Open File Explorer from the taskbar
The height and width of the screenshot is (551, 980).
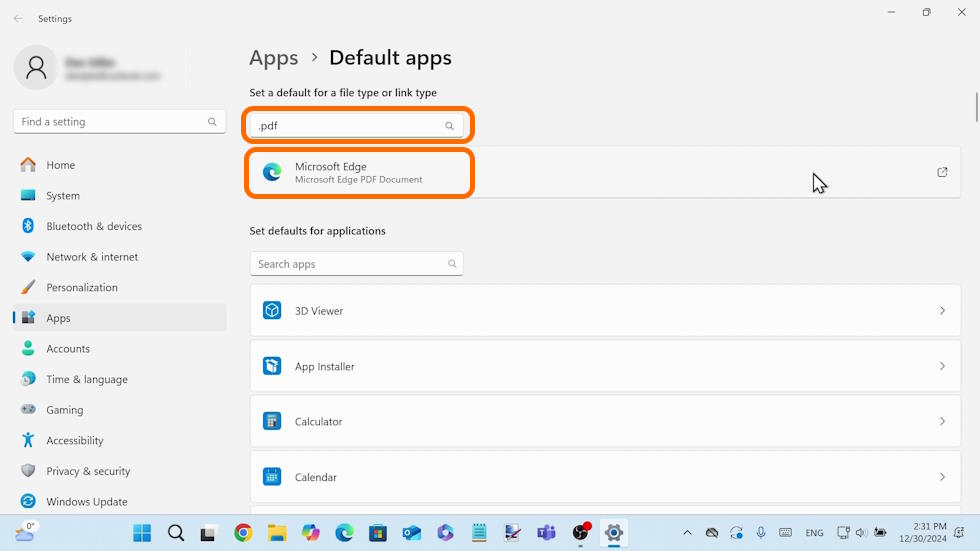click(277, 533)
